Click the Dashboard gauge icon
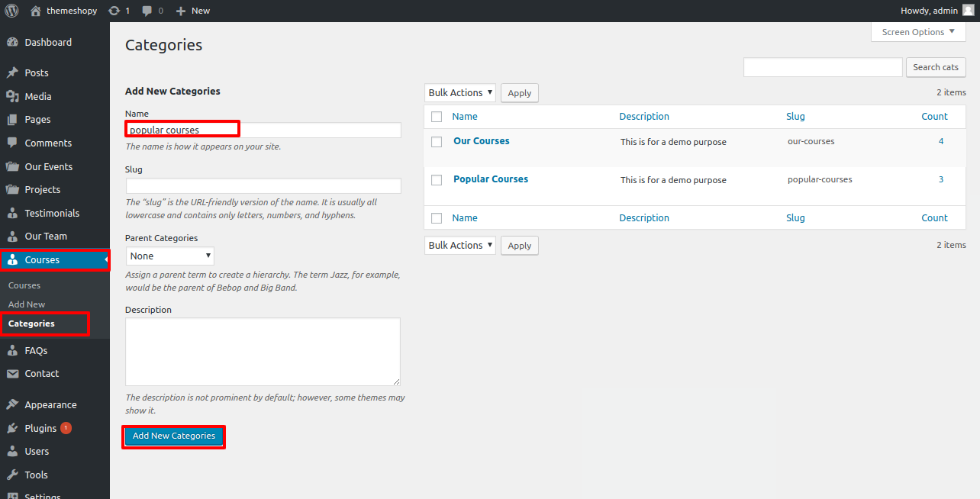980x499 pixels. (12, 43)
